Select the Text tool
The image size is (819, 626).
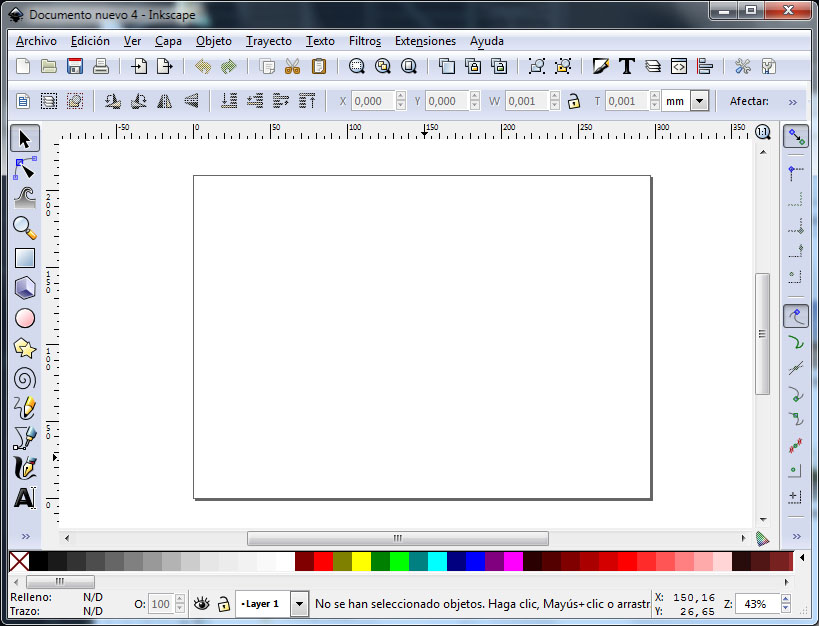[x=25, y=498]
